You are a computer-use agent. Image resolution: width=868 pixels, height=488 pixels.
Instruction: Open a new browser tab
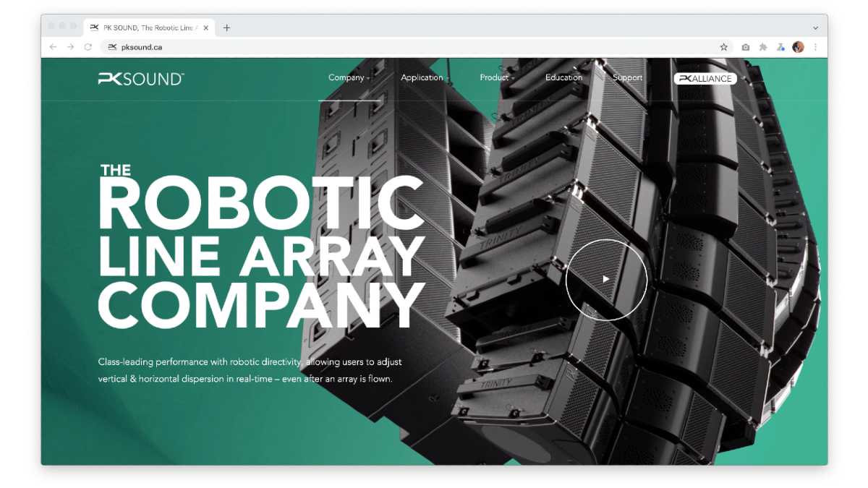click(x=226, y=27)
